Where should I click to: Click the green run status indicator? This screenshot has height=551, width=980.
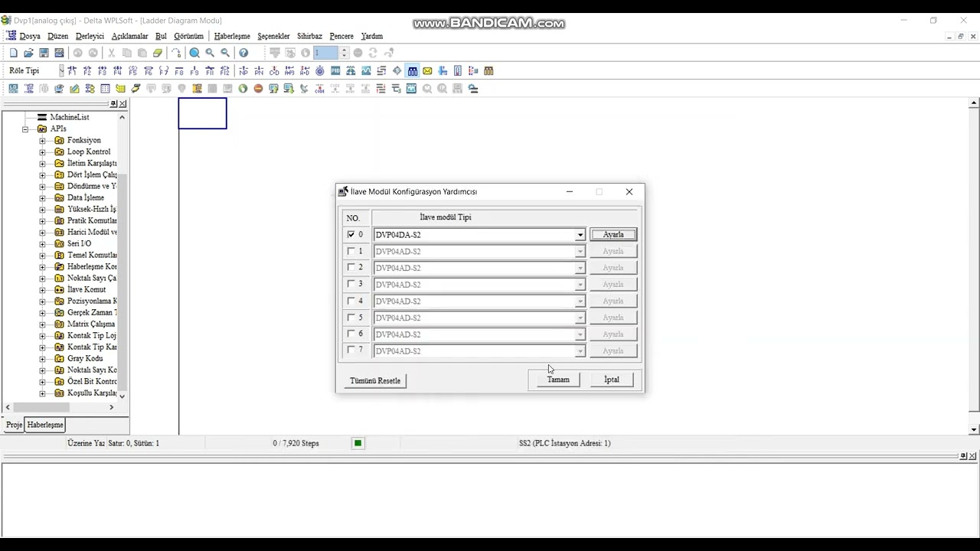358,443
